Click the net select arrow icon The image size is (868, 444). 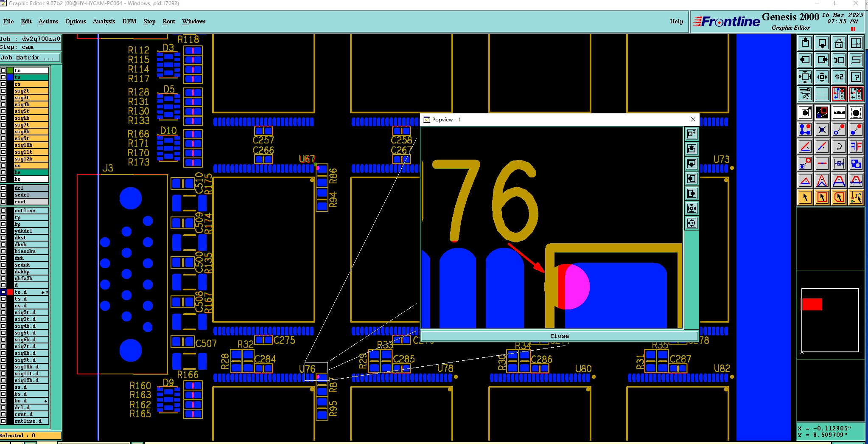(x=856, y=197)
